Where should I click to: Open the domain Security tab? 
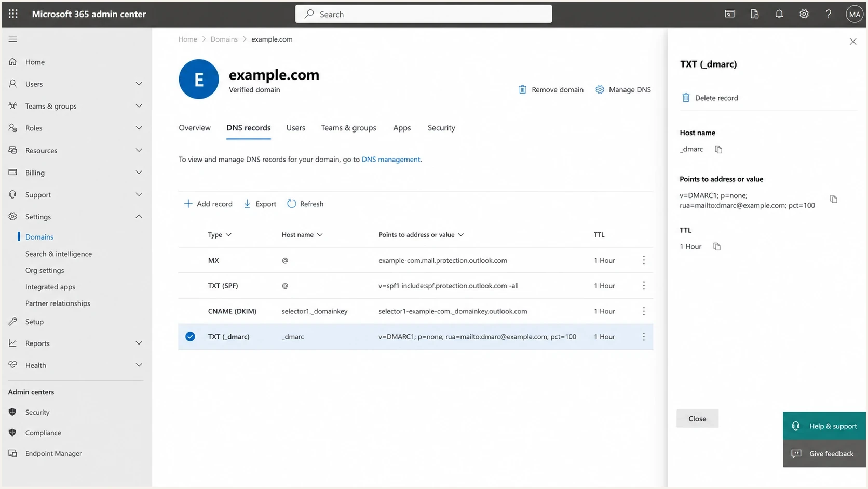pos(441,128)
